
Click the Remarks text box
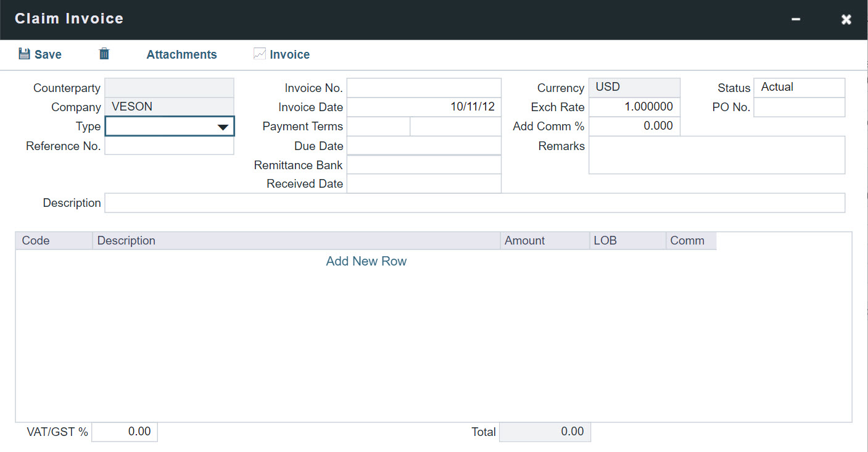tap(717, 154)
